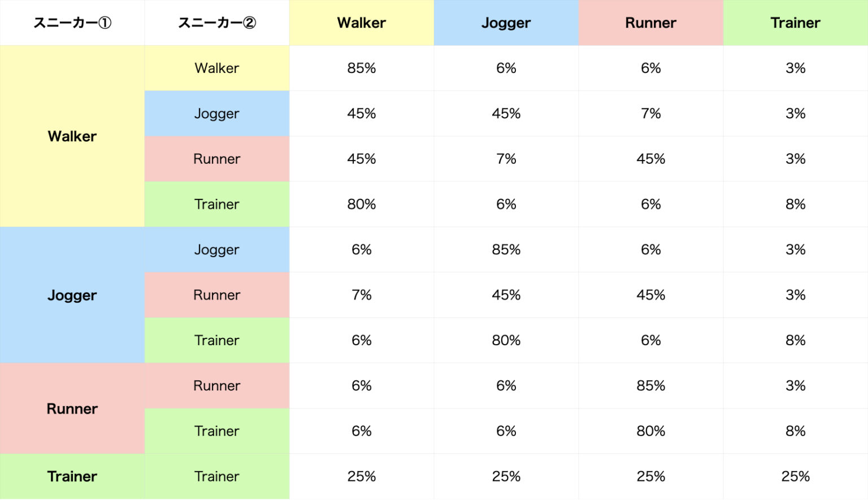Screen dimensions: 868x500
Task: Click the large yellow Walker row group cell
Action: [x=72, y=136]
